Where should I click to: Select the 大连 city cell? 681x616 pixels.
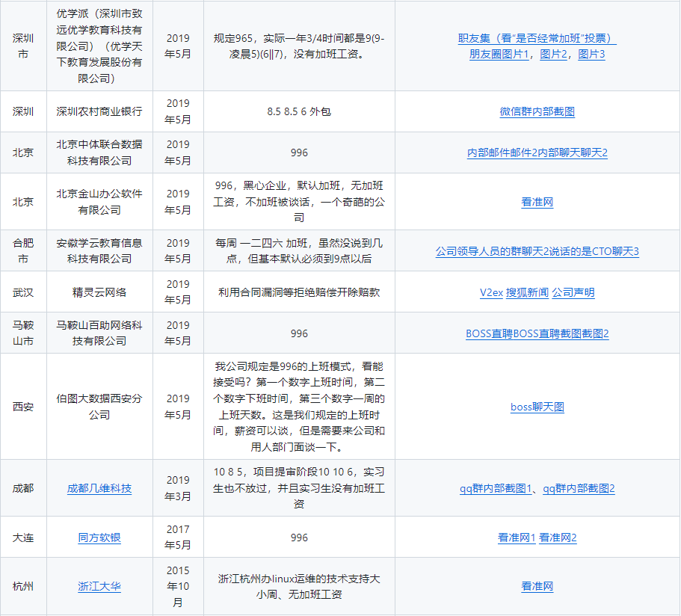pyautogui.click(x=23, y=538)
